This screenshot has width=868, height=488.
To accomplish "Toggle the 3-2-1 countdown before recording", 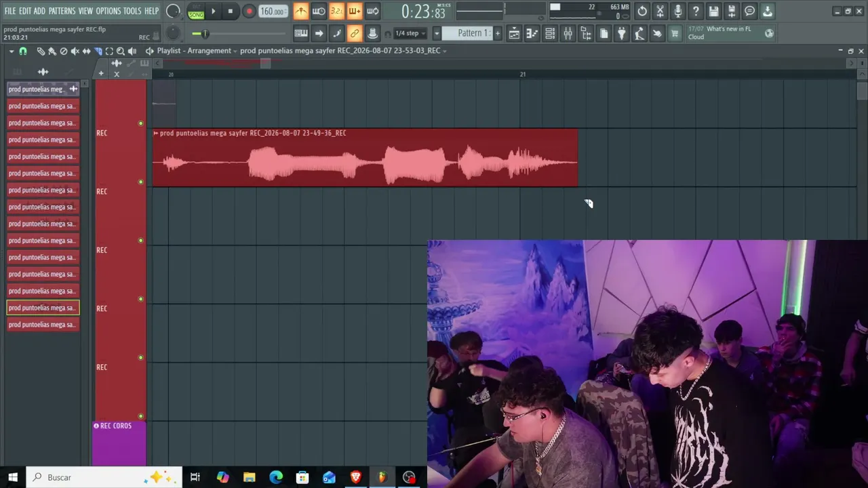I will point(336,12).
